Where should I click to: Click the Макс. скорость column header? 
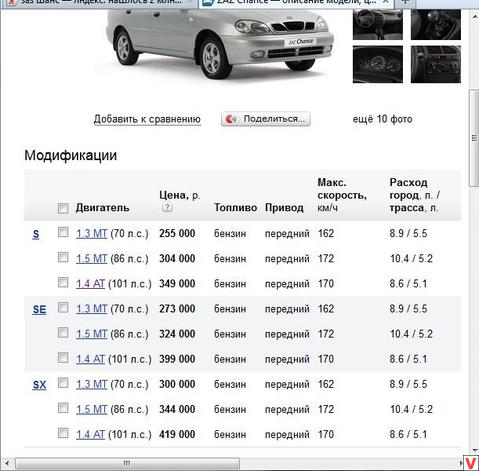pyautogui.click(x=342, y=195)
